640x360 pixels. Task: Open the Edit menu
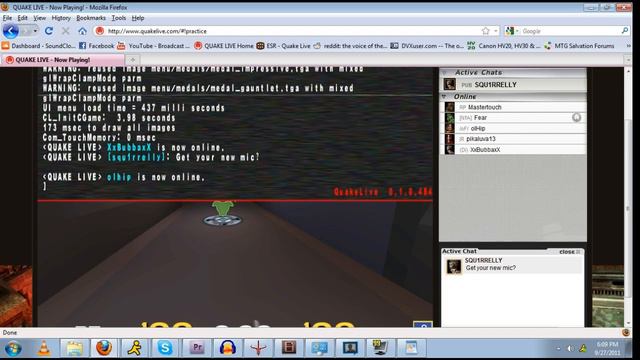tap(22, 18)
